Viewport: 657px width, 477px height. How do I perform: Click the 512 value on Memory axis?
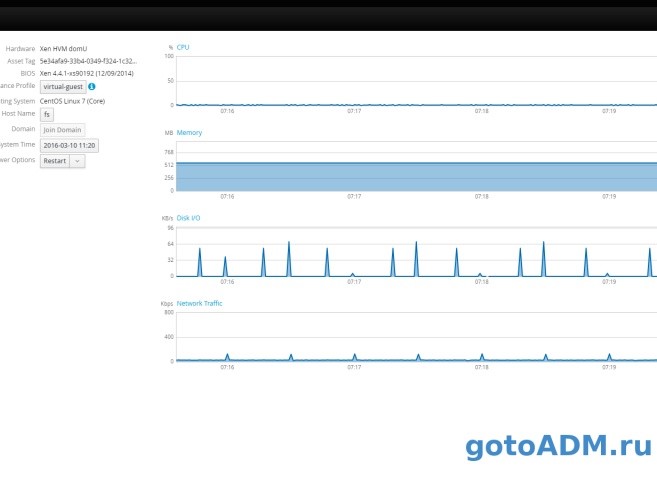point(169,165)
